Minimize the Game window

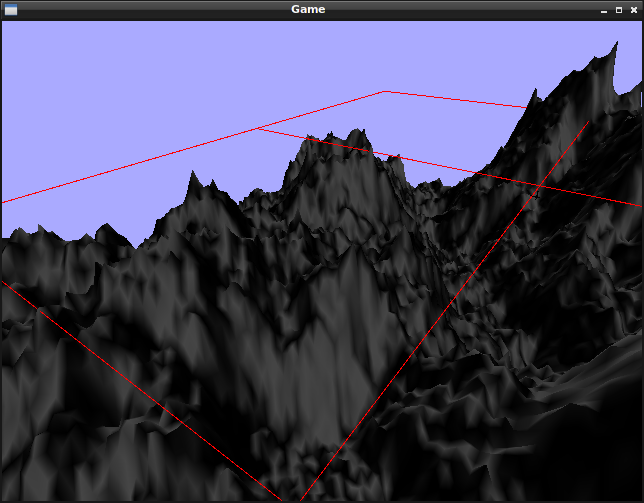click(x=604, y=10)
